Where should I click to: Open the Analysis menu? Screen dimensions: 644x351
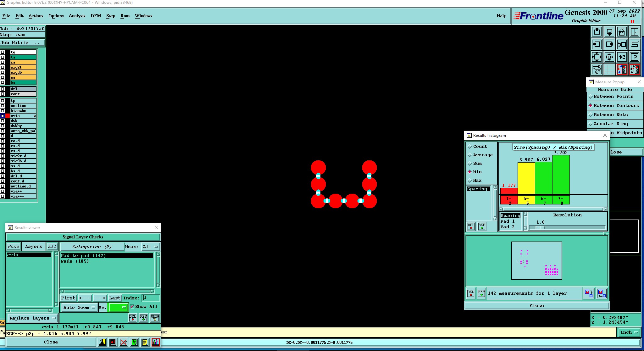(77, 16)
